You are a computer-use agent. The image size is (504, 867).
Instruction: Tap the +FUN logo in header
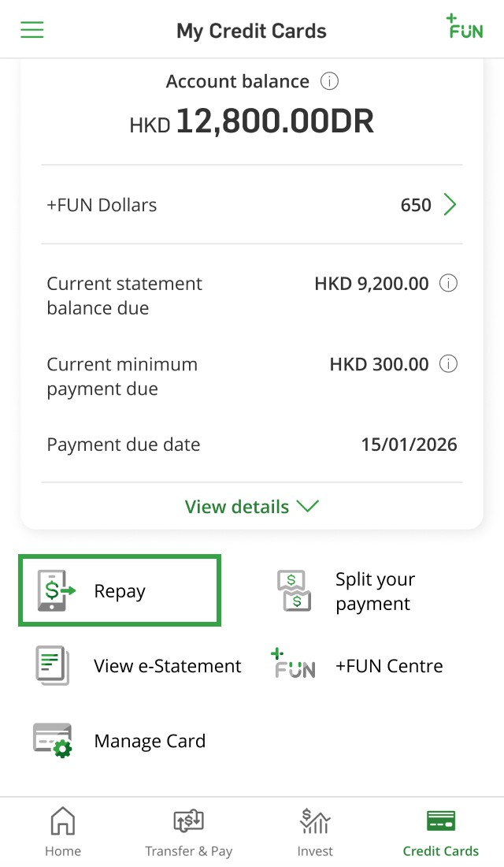click(464, 27)
